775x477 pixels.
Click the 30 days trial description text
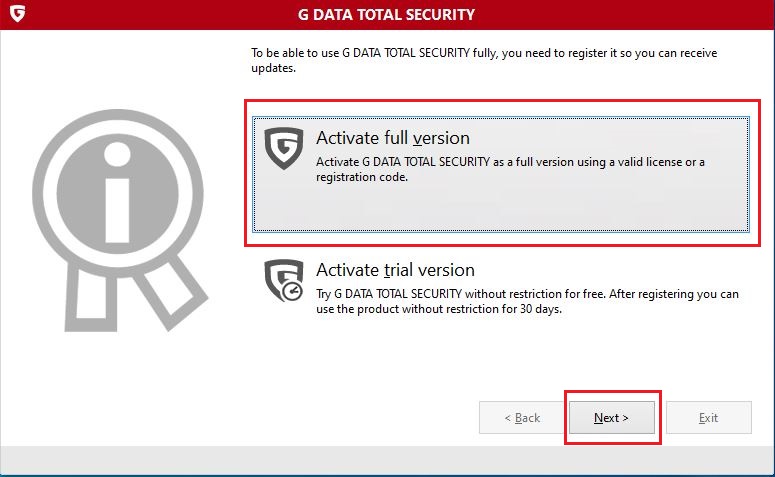point(527,301)
